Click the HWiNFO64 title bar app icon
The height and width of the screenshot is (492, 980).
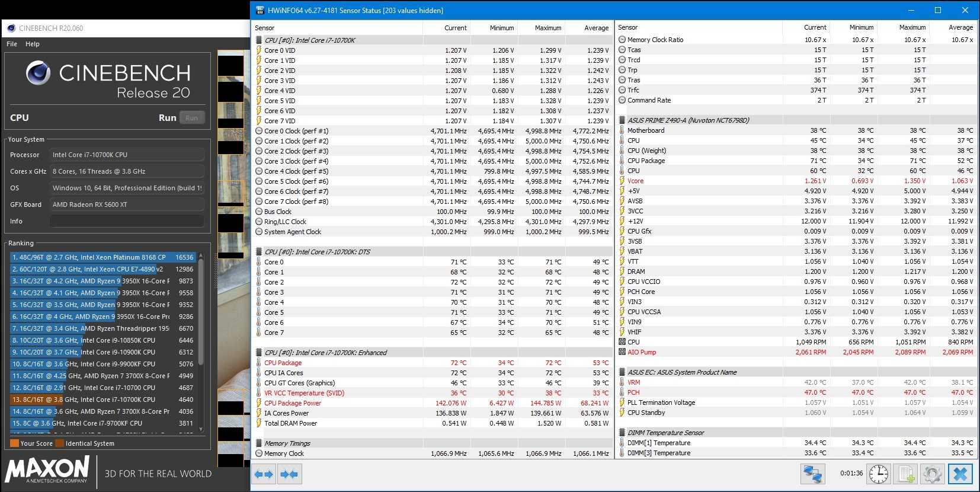260,11
